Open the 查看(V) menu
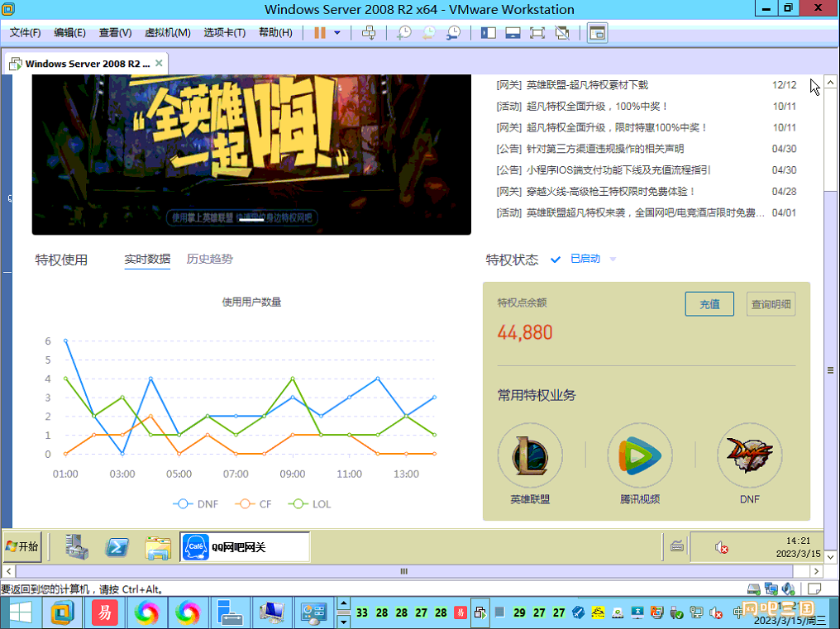840x629 pixels. pos(115,33)
